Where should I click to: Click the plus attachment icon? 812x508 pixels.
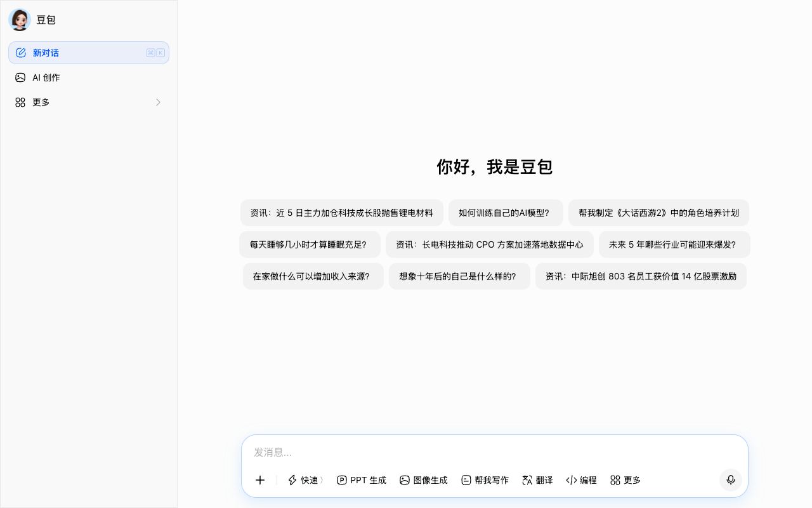tap(260, 480)
